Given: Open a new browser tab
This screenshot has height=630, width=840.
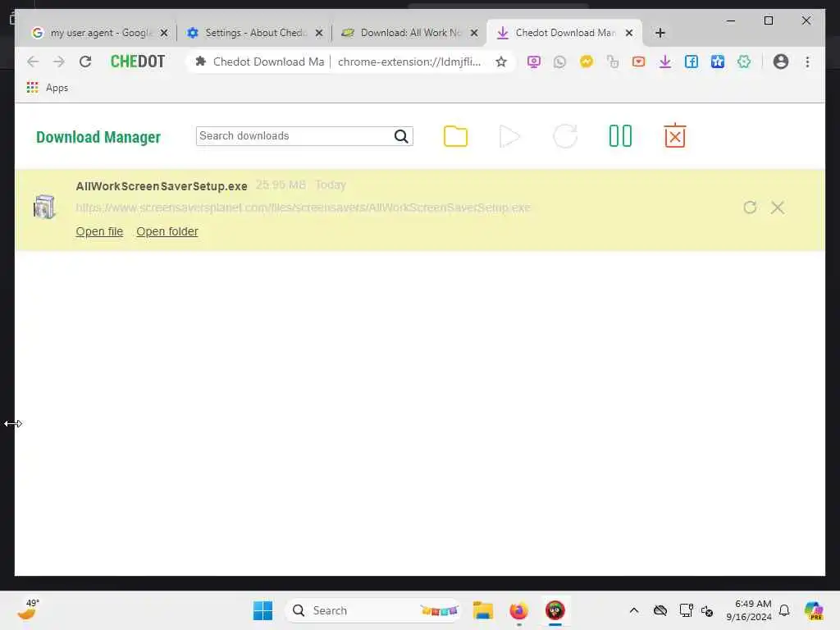Looking at the screenshot, I should click(660, 33).
